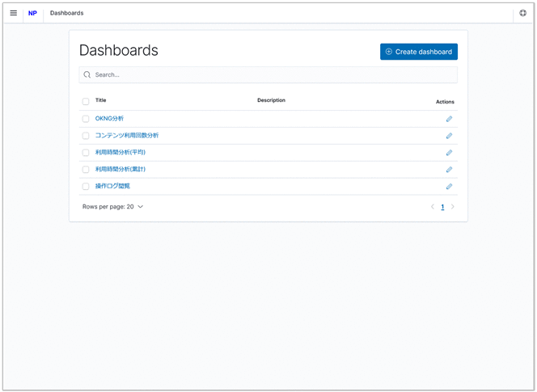
Task: Open the hamburger navigation menu
Action: coord(13,13)
